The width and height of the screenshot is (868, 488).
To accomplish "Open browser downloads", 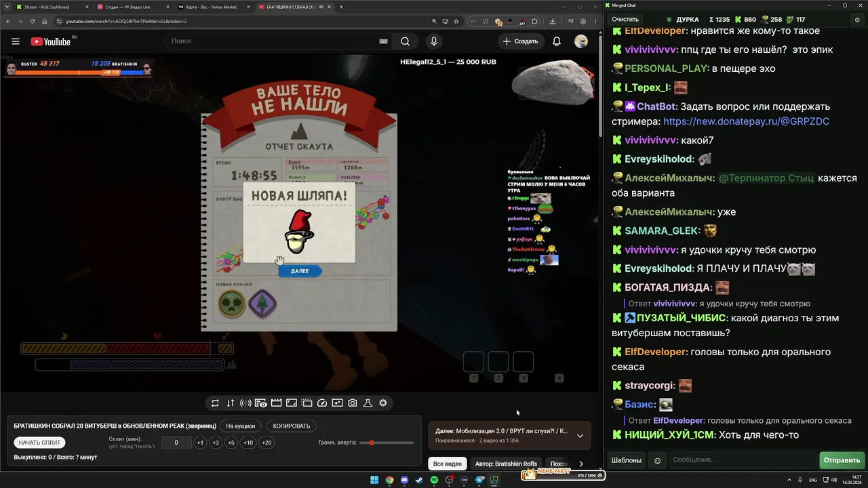I will (x=553, y=21).
